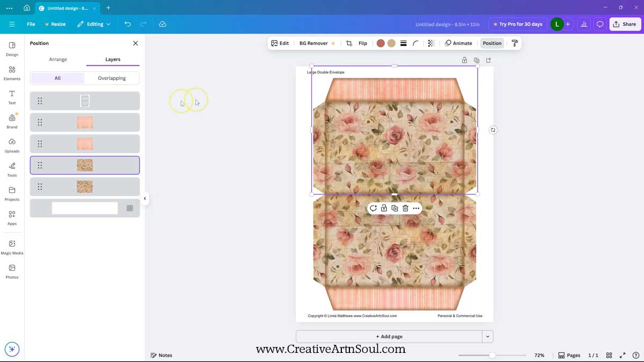The width and height of the screenshot is (644, 362).
Task: Open the transparency checkerboard icon
Action: [431, 43]
